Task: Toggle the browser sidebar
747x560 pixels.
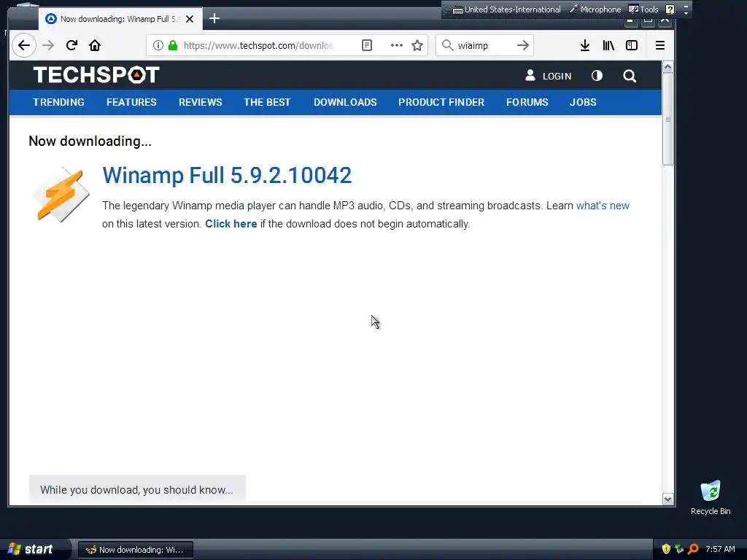Action: point(632,45)
